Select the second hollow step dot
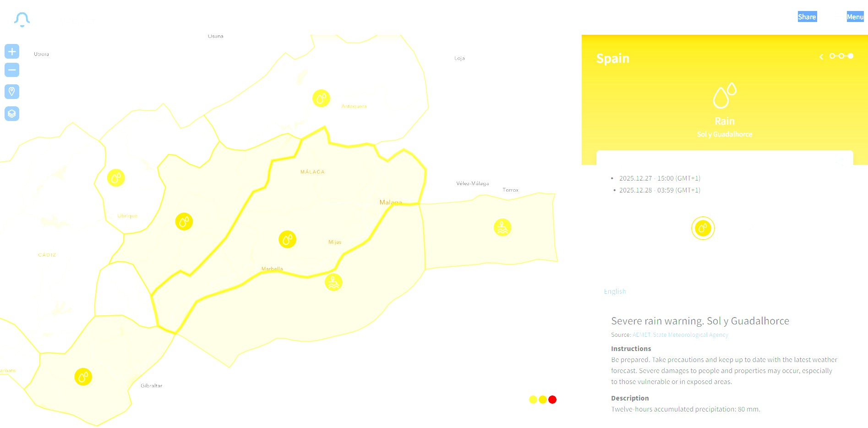Image resolution: width=868 pixels, height=428 pixels. pos(841,56)
